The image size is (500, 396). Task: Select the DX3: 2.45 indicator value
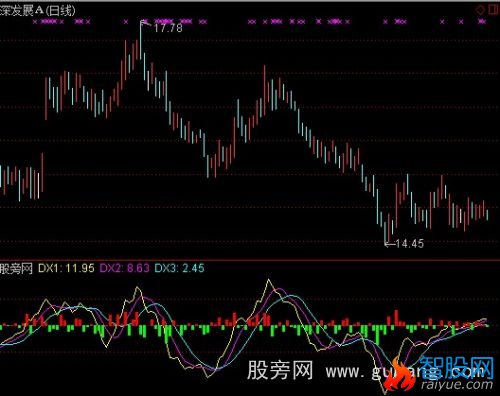[x=179, y=268]
